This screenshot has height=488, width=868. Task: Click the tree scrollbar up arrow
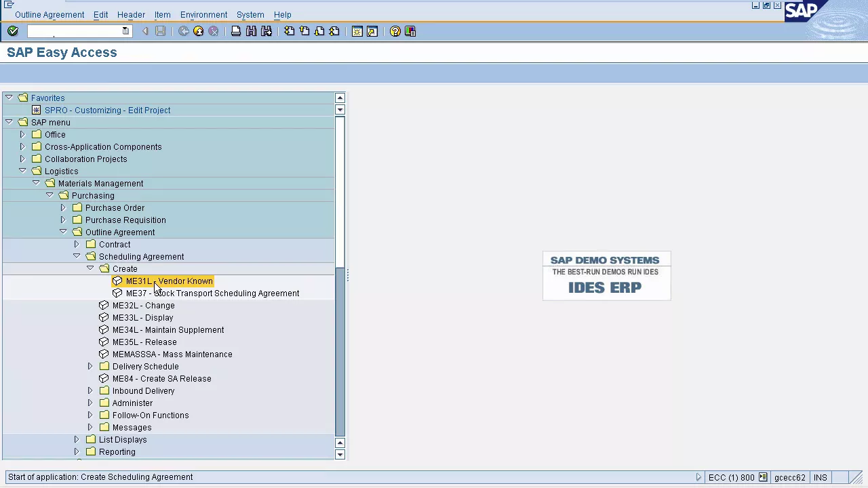(340, 98)
